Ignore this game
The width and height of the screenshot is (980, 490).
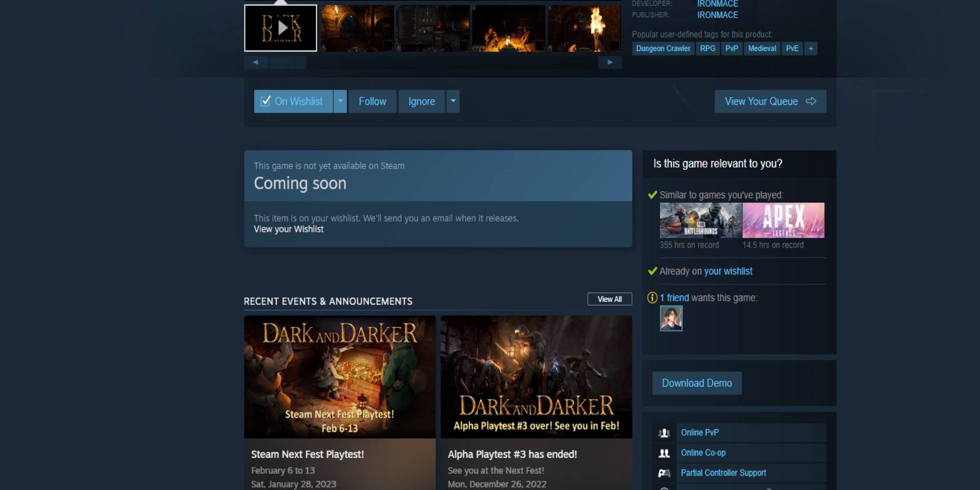[422, 101]
